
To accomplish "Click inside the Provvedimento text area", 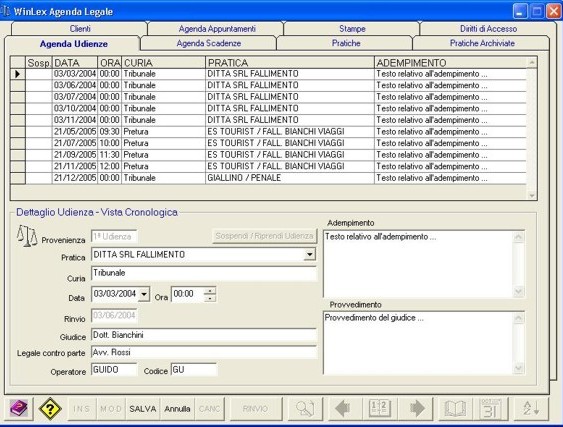I will pyautogui.click(x=418, y=343).
